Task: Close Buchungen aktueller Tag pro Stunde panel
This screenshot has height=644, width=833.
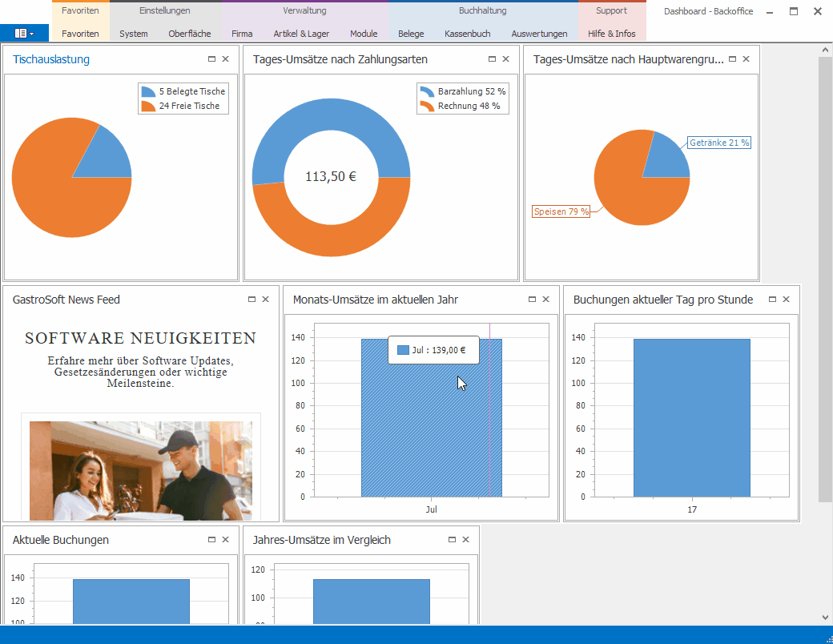Action: (787, 299)
